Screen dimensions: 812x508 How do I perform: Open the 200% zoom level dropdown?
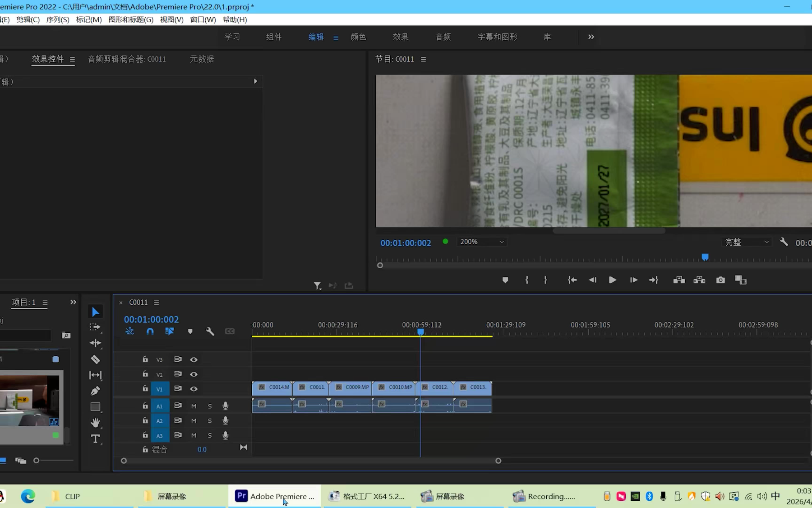click(482, 242)
